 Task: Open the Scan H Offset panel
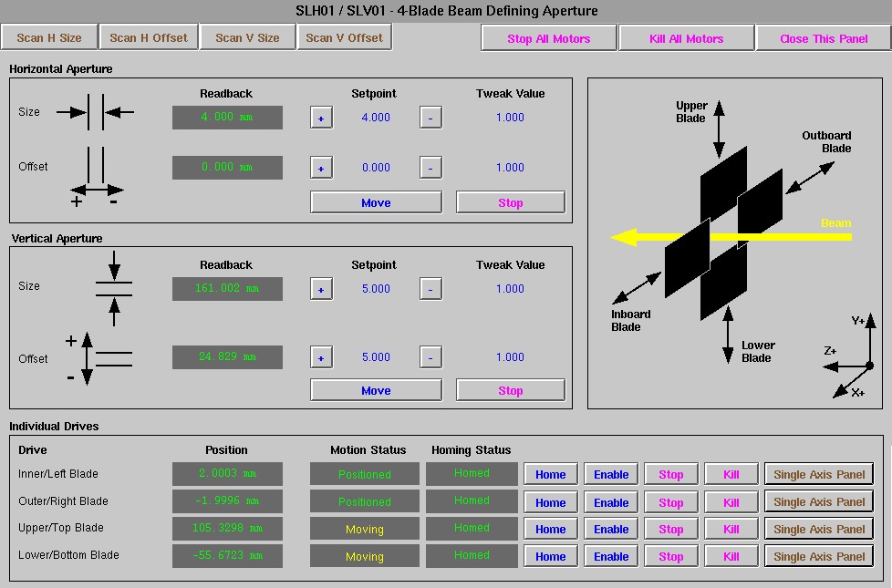pos(149,37)
